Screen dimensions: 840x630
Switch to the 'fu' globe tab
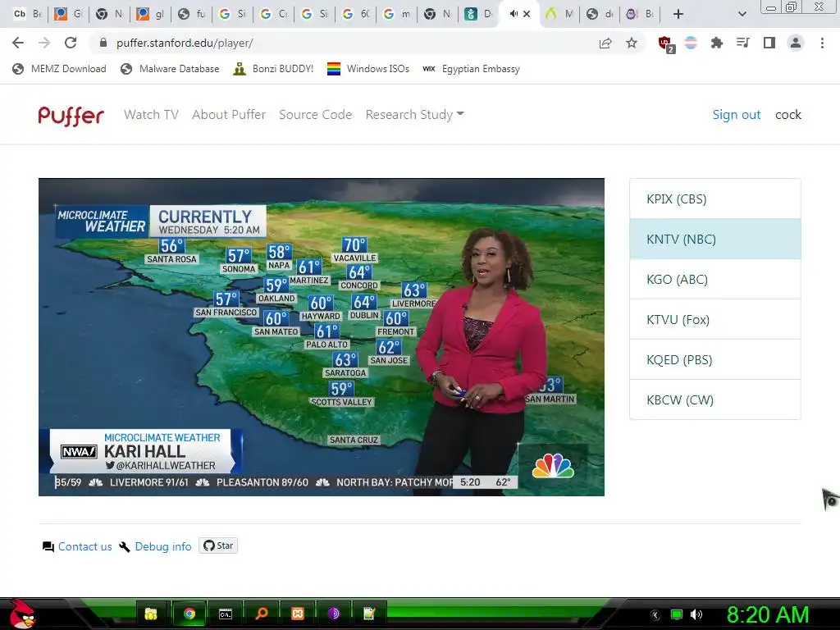pyautogui.click(x=192, y=14)
